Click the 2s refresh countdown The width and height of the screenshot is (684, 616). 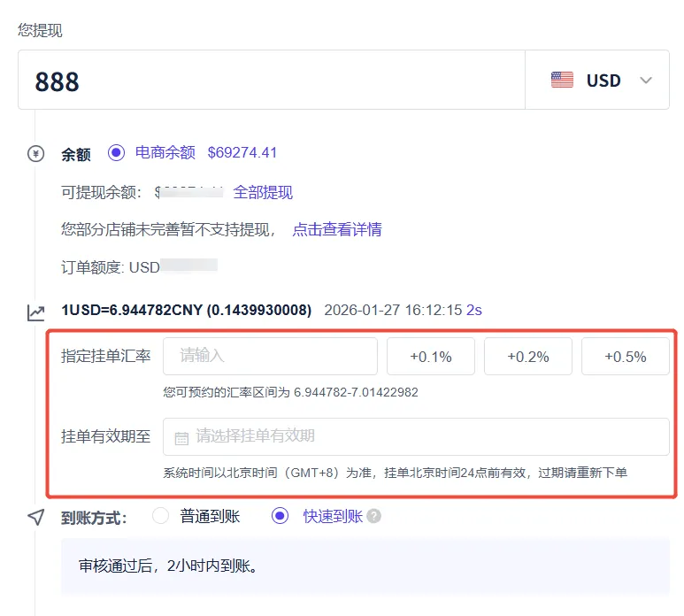click(474, 310)
